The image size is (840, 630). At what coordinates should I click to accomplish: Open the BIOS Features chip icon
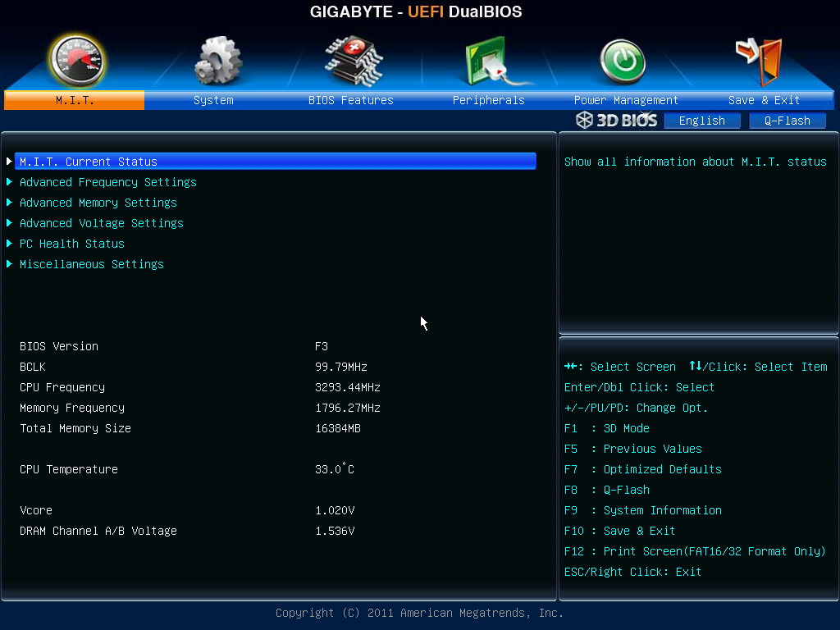tap(354, 61)
